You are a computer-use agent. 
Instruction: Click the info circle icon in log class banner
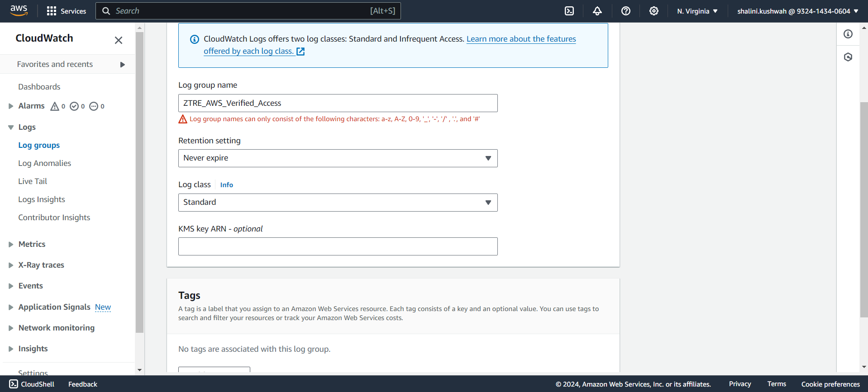coord(195,39)
